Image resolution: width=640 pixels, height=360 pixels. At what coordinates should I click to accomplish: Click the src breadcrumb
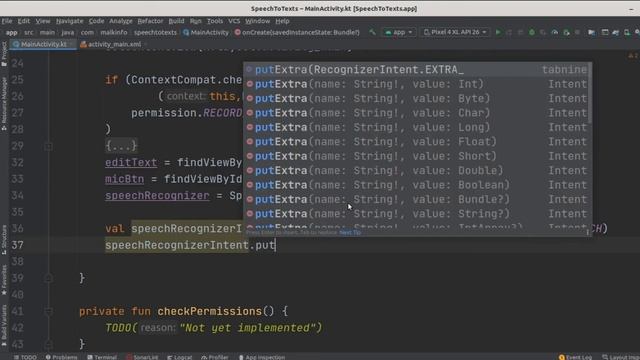coord(29,32)
